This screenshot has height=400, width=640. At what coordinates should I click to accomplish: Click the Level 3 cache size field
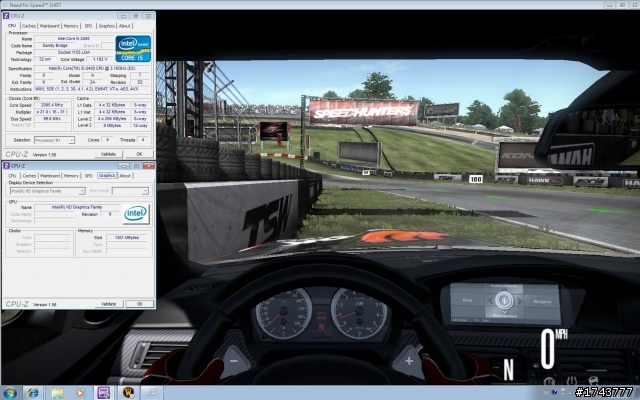[x=112, y=126]
